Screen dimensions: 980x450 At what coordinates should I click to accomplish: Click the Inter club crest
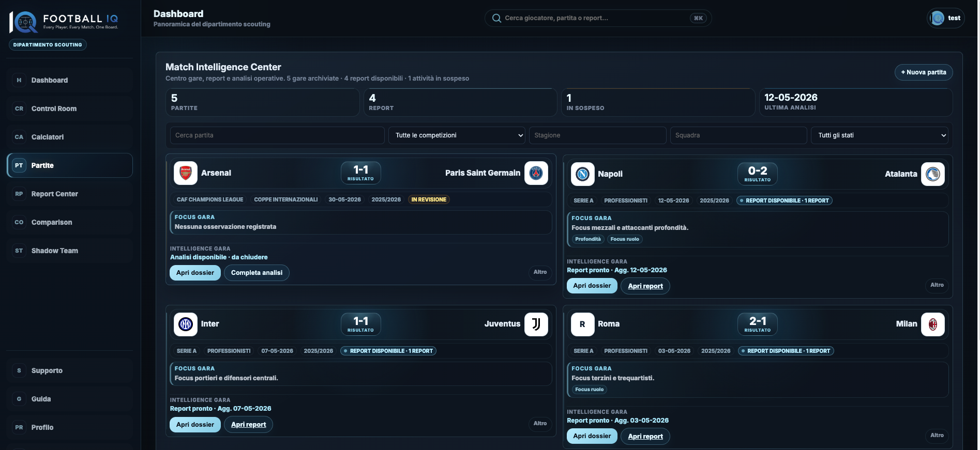click(186, 324)
